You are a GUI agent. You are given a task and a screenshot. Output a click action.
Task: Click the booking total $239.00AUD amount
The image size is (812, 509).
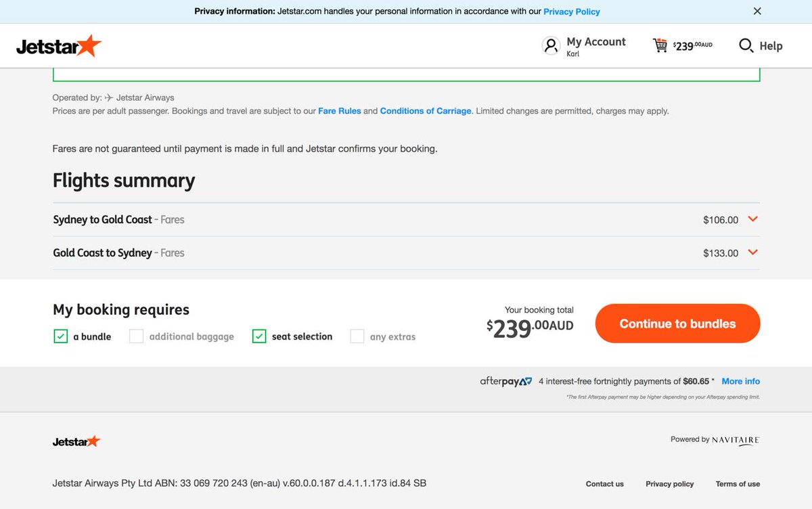530,328
